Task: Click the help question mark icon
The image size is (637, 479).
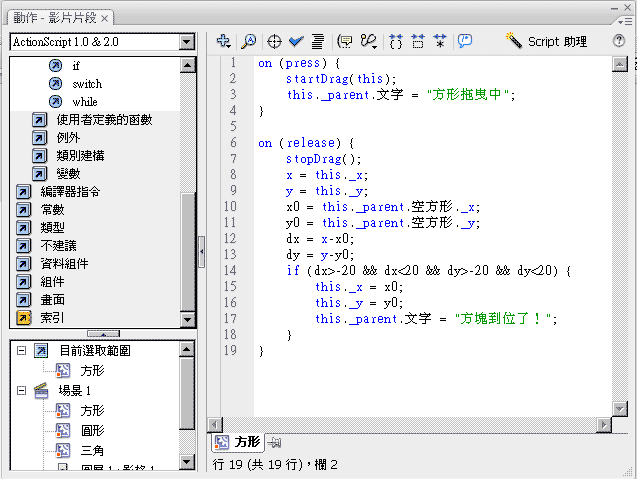Action: pos(619,41)
